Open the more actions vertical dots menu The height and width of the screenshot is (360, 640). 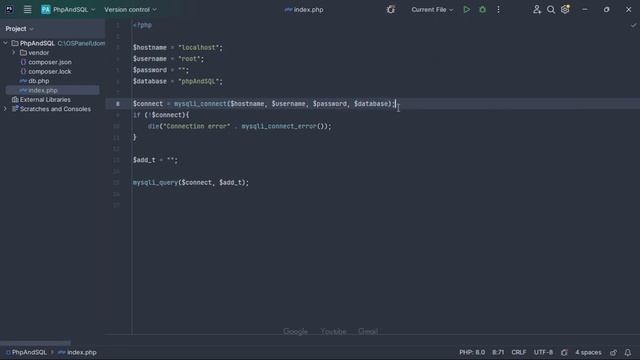(x=498, y=9)
